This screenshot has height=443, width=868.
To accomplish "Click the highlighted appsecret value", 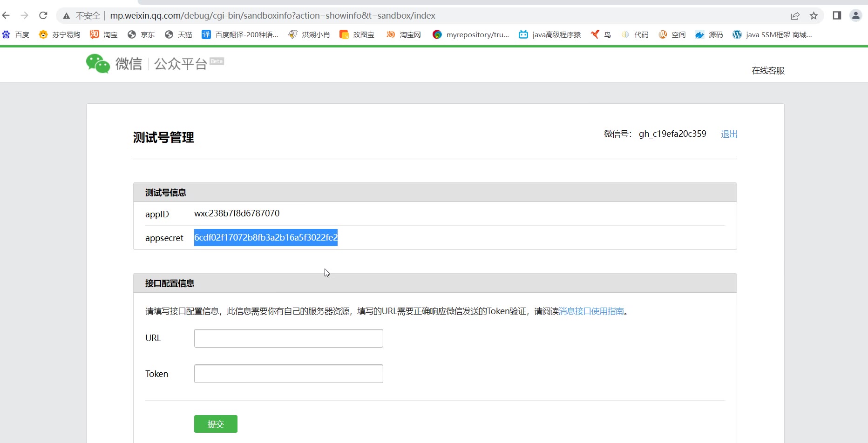I will (x=266, y=237).
